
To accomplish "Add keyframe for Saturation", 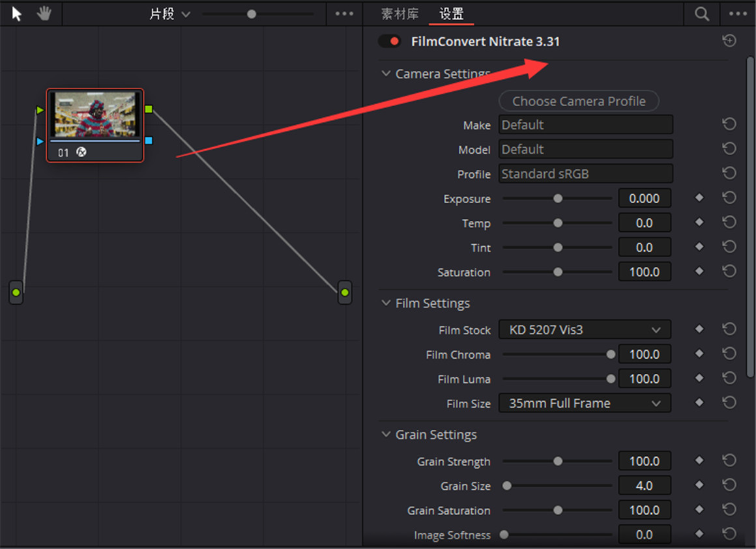I will (699, 272).
